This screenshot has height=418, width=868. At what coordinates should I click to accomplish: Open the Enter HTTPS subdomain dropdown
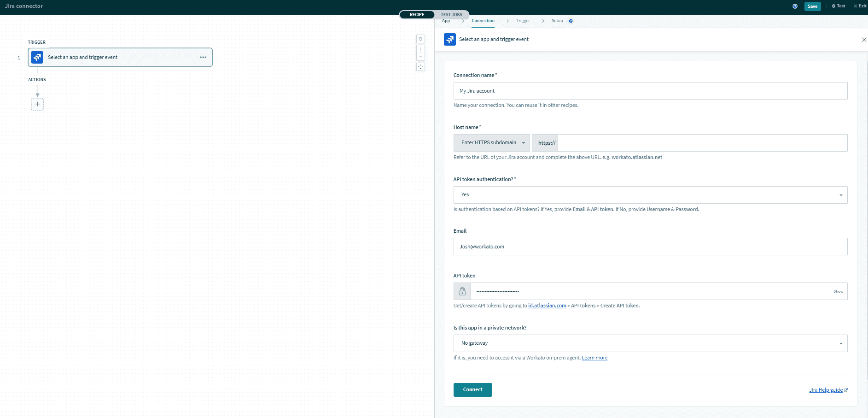point(492,143)
